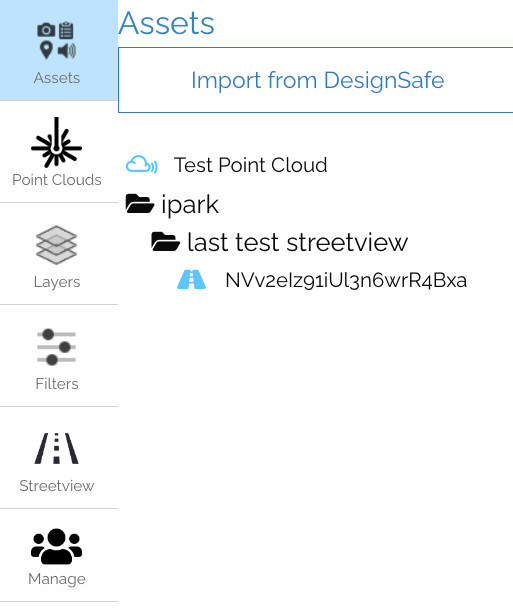
Task: Collapse the ipark folder icon
Action: pyautogui.click(x=139, y=204)
